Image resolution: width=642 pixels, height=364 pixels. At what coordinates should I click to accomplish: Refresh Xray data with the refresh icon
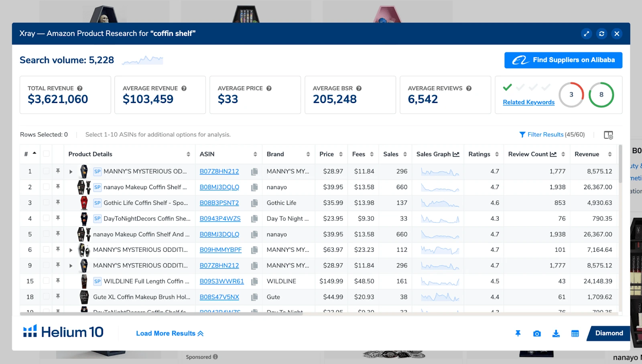click(601, 34)
